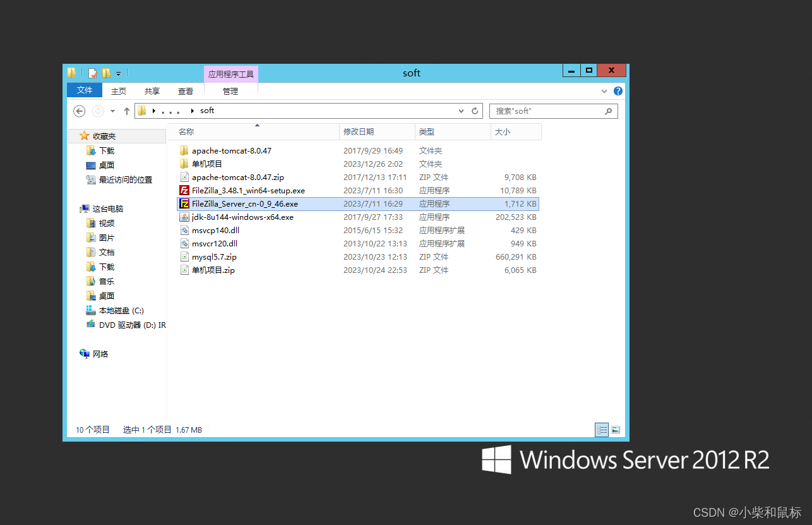The width and height of the screenshot is (812, 525).
Task: Sort by the 名称 column header
Action: pos(254,132)
